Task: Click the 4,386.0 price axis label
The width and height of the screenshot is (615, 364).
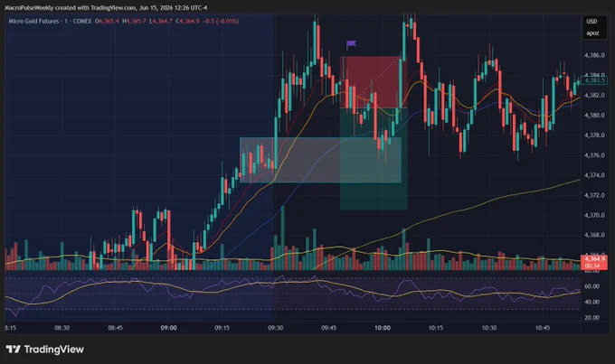Action: (x=594, y=55)
